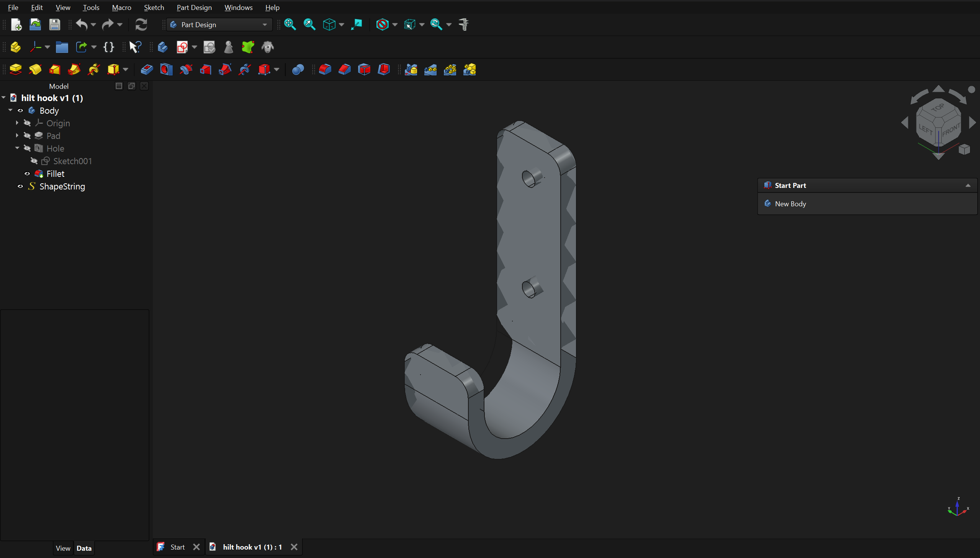The image size is (980, 558).
Task: Open the Part Design menu
Action: tap(194, 8)
